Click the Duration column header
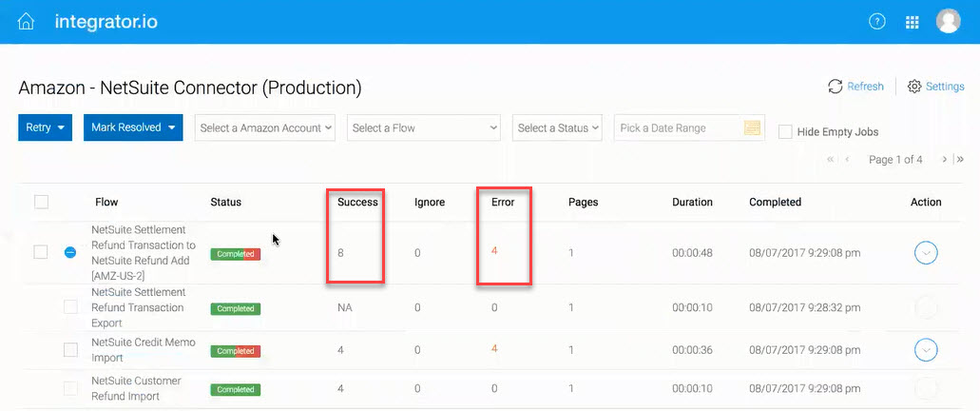 click(x=693, y=202)
